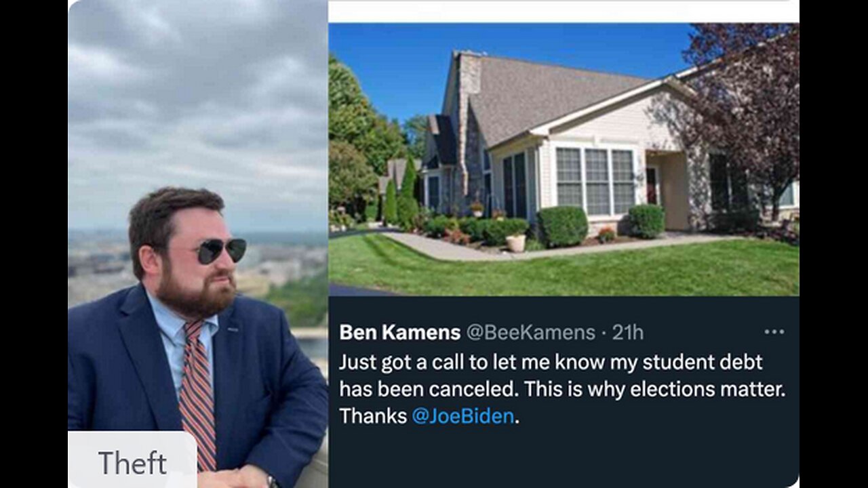Open the Ben Kamens display name profile
The image size is (868, 488).
399,332
